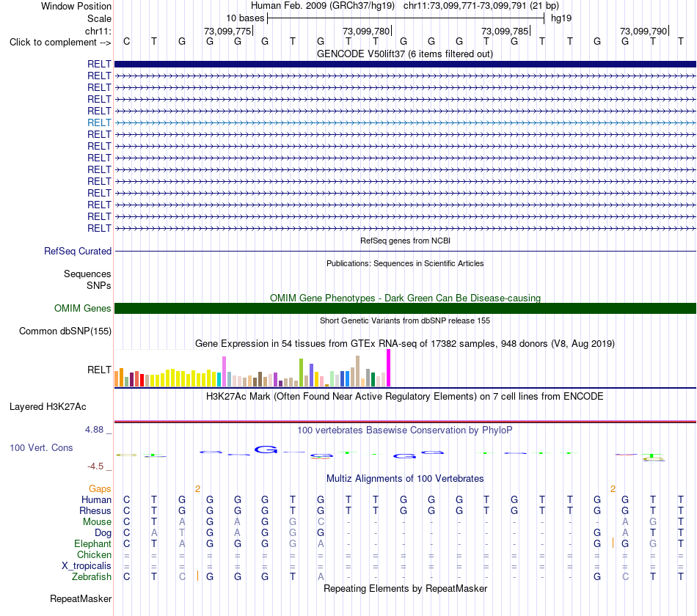Click 'Short Genetic Variants from dbSNP release 155'
Viewport: 697px width, 616px height.
point(405,321)
